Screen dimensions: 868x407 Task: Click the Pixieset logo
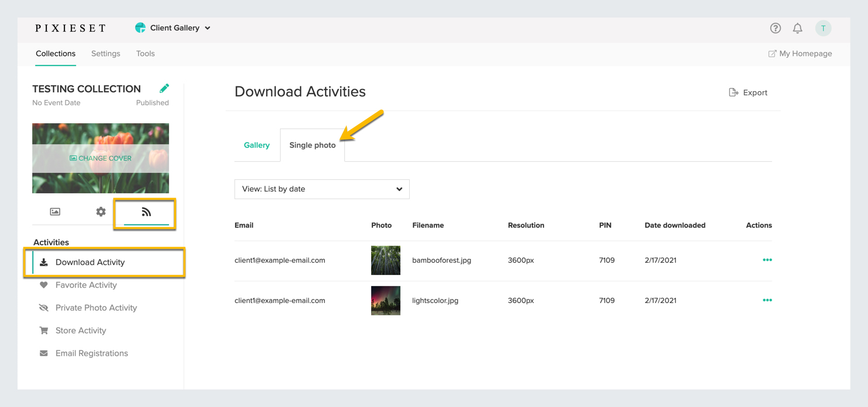point(71,28)
